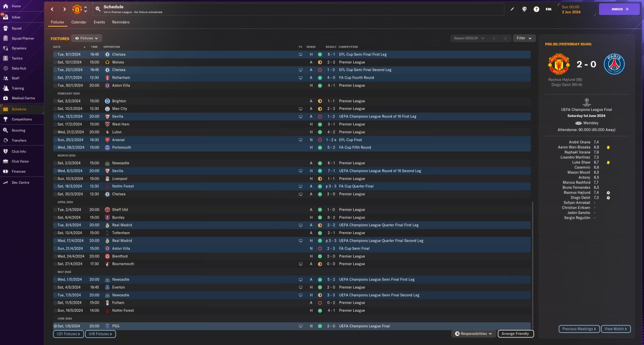Click the date display Sun 00:00 2 Jun 2024
The height and width of the screenshot is (345, 644).
tap(571, 9)
